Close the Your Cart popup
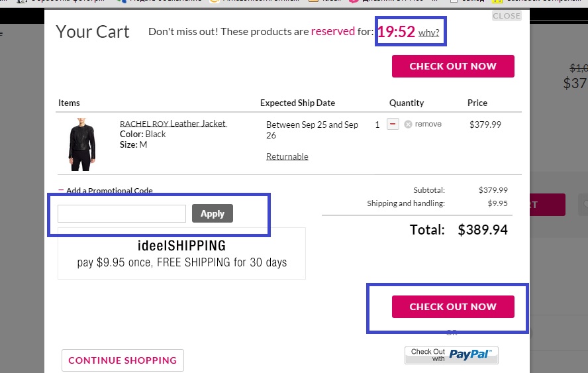 pyautogui.click(x=507, y=16)
